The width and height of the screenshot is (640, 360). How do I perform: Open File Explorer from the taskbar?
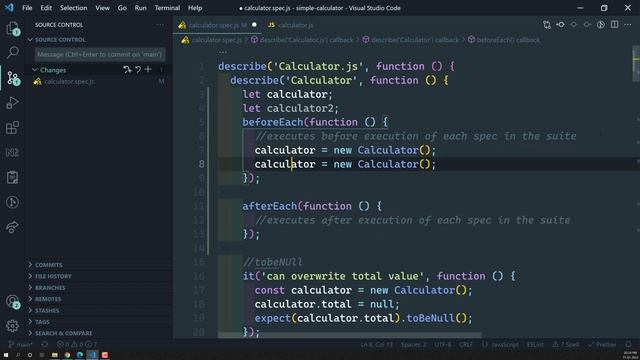[54, 355]
